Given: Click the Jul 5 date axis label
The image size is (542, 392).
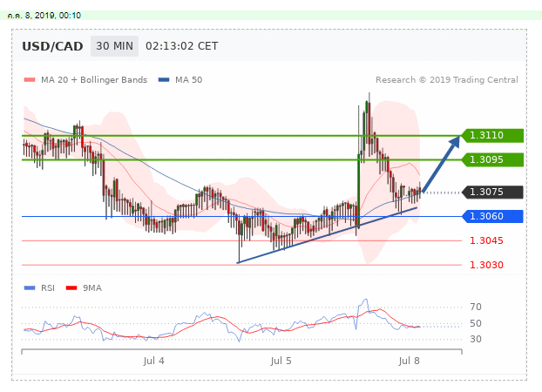Looking at the screenshot, I should click(x=281, y=361).
